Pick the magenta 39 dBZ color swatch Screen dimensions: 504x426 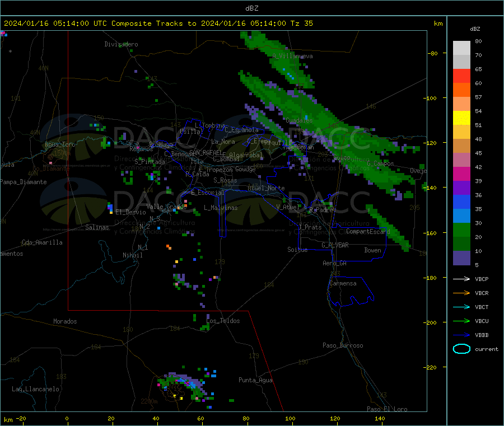[x=461, y=174]
